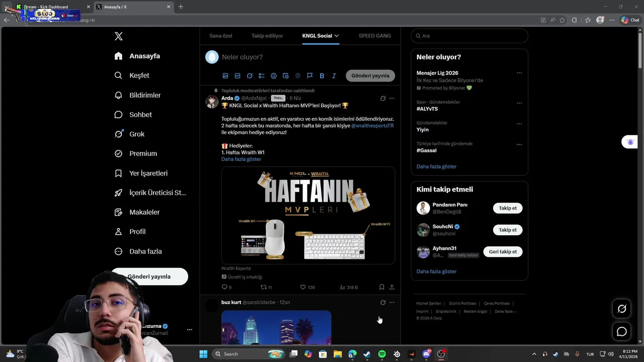
Task: Open options for #ALYvTS trend
Action: pyautogui.click(x=519, y=103)
